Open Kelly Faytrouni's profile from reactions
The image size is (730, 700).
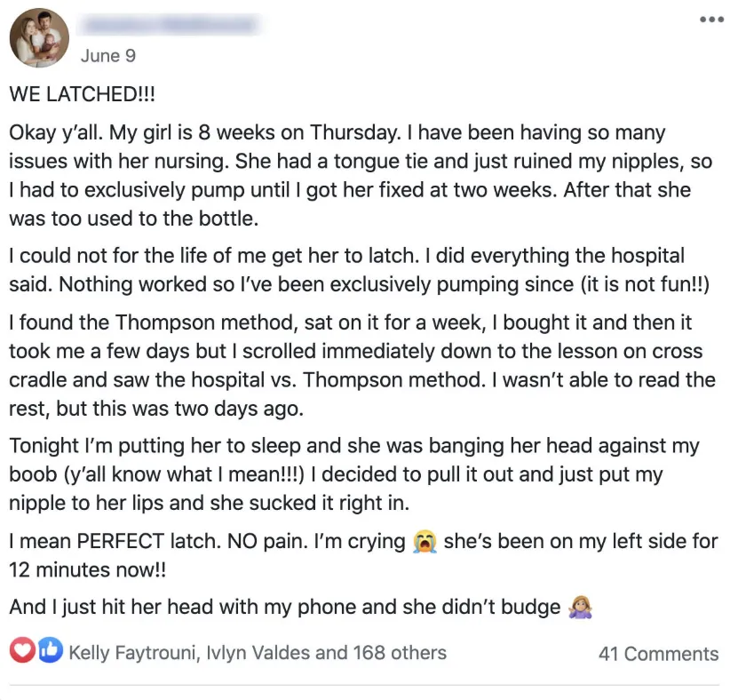click(x=132, y=653)
